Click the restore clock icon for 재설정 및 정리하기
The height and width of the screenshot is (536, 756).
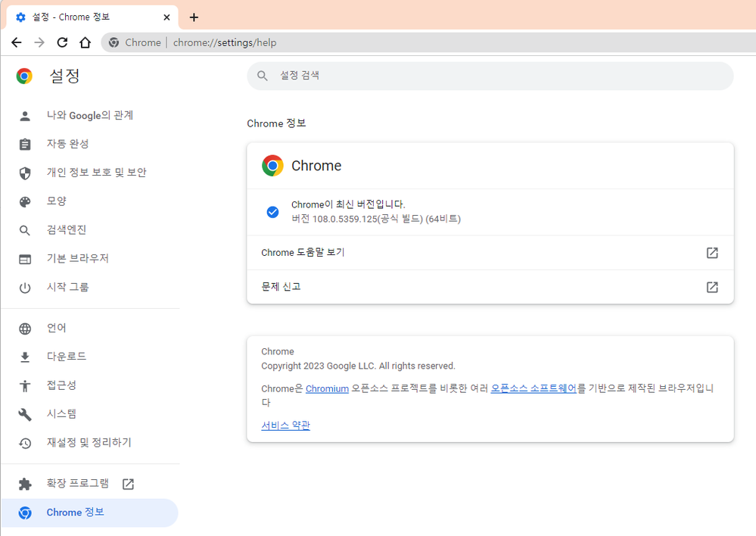pos(24,443)
